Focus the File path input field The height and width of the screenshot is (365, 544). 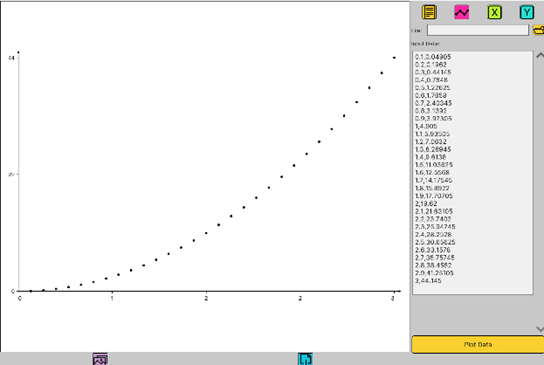478,30
